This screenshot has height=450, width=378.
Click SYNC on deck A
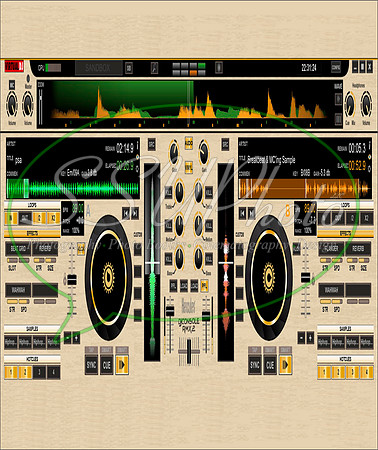[x=91, y=365]
